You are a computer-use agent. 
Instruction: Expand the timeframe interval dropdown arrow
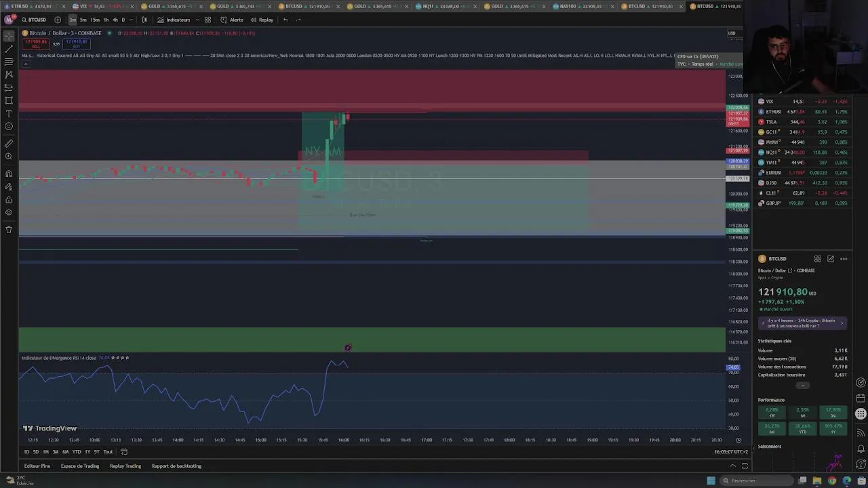click(x=131, y=20)
